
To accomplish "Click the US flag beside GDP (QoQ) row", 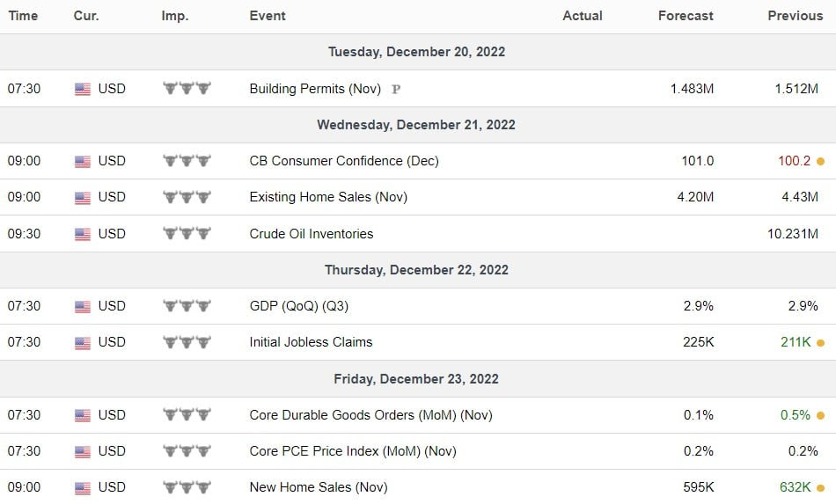I will click(83, 307).
